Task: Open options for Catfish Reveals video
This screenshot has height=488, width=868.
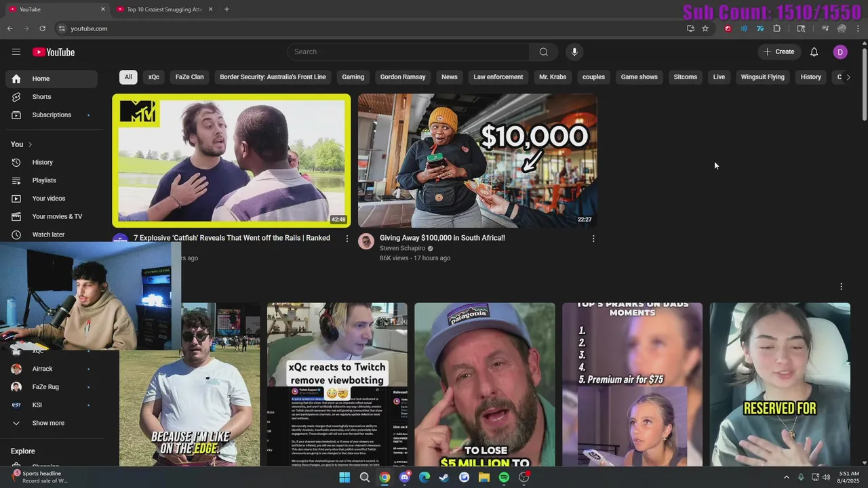Action: pos(347,239)
